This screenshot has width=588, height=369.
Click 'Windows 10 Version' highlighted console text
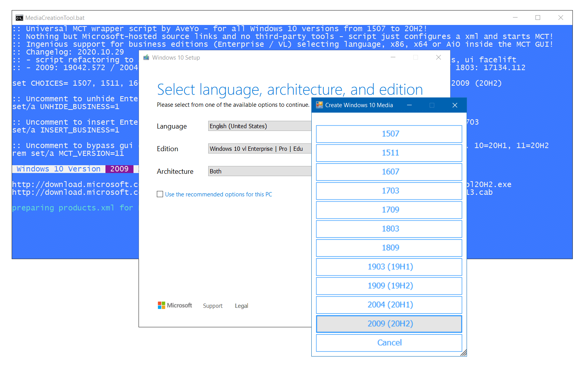59,169
